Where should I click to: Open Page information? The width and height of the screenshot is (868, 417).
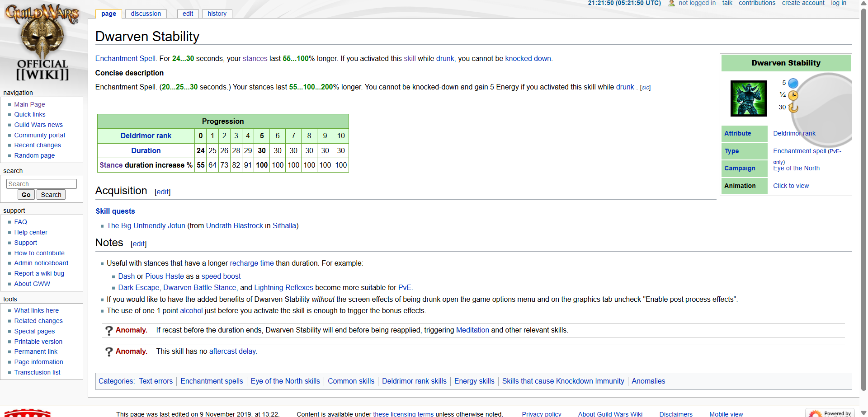click(x=38, y=362)
